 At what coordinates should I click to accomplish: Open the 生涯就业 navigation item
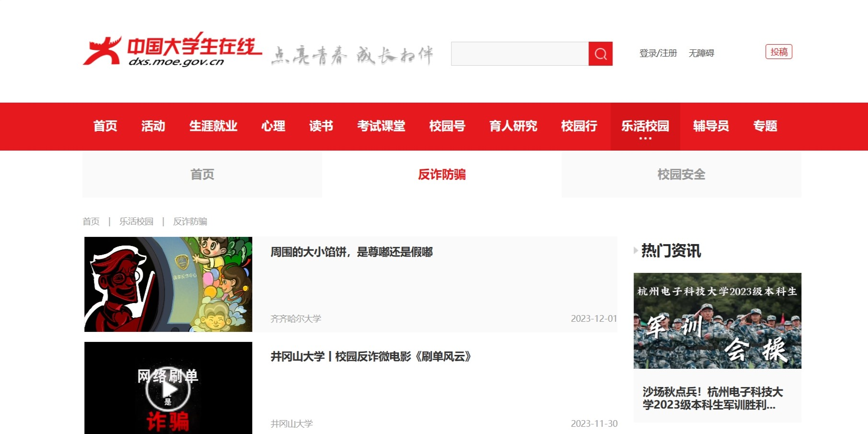pyautogui.click(x=213, y=126)
